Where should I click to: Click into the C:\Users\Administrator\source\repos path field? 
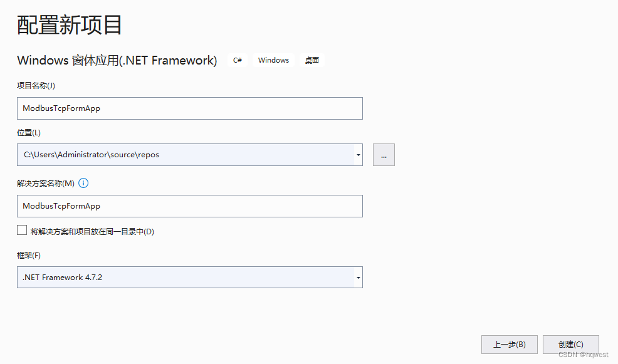click(x=186, y=155)
